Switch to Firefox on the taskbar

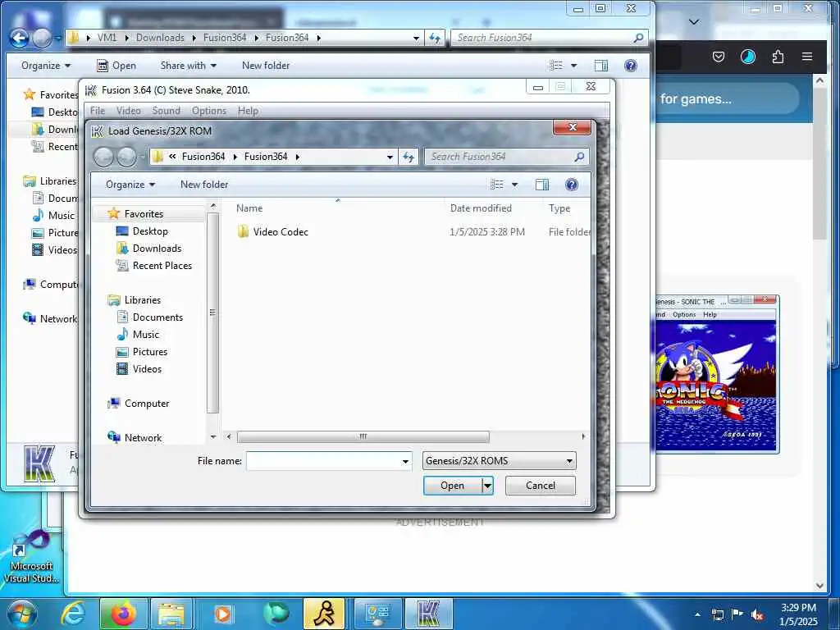[x=123, y=614]
